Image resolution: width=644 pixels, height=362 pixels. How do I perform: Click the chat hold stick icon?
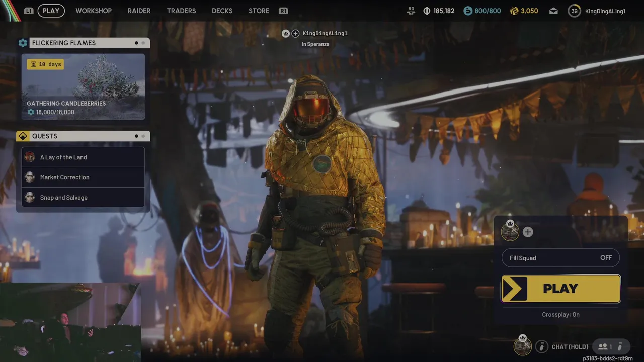tap(541, 346)
